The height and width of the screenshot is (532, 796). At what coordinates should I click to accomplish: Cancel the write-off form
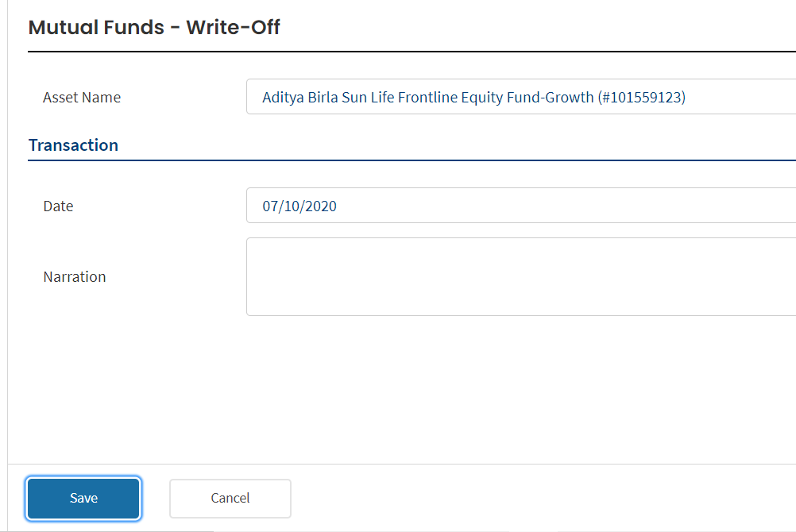click(230, 498)
